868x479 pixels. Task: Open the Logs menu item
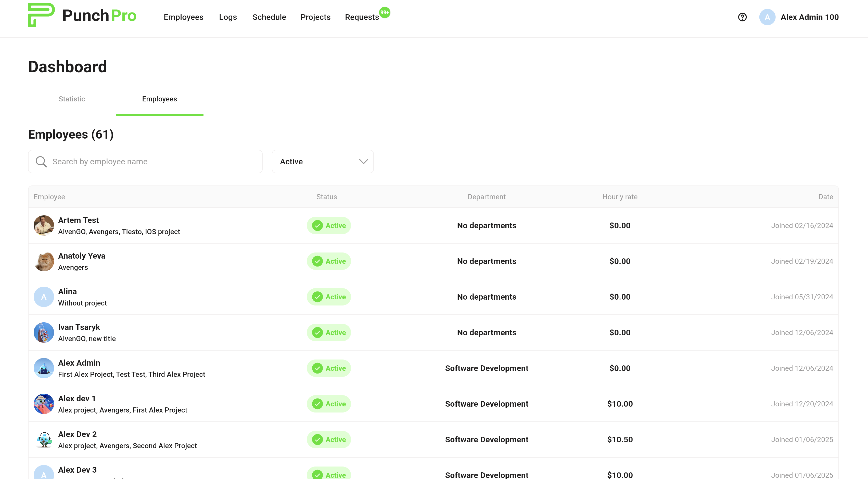pos(228,17)
